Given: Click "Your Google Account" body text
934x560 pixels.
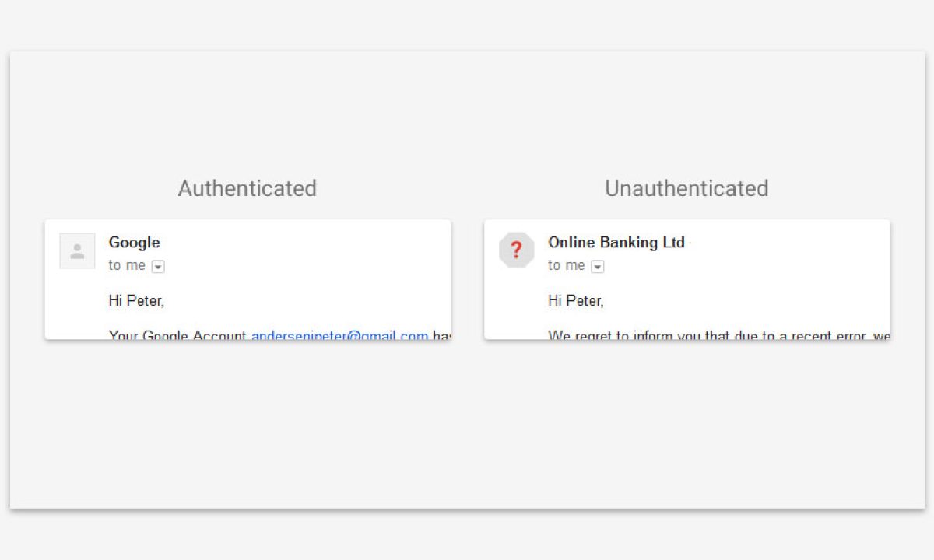Looking at the screenshot, I should tap(177, 335).
